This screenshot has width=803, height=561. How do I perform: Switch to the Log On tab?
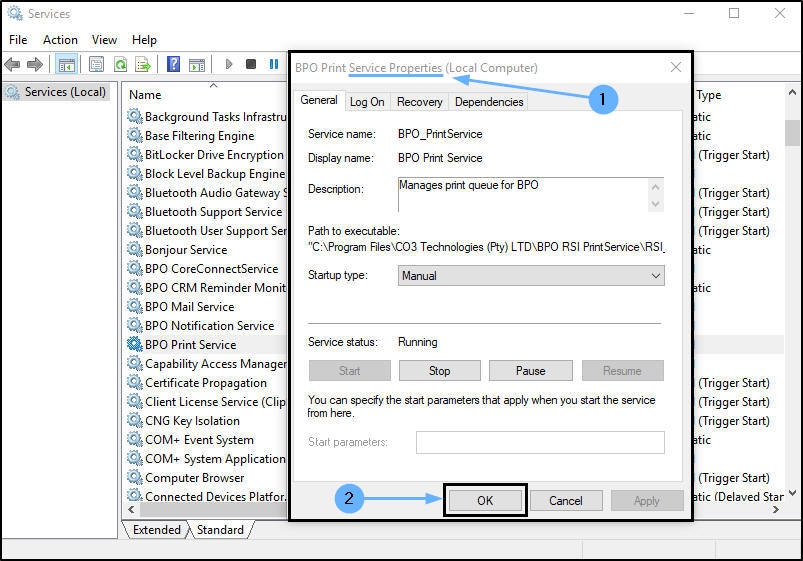(x=367, y=102)
